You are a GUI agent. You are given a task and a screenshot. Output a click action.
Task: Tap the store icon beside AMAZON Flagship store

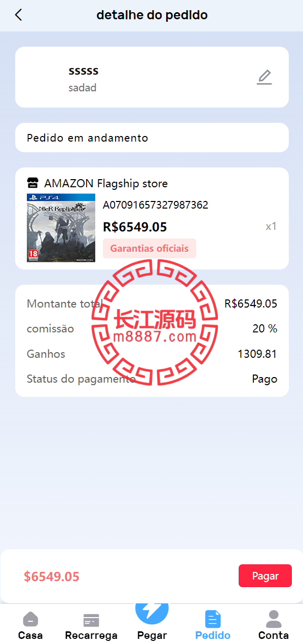33,183
